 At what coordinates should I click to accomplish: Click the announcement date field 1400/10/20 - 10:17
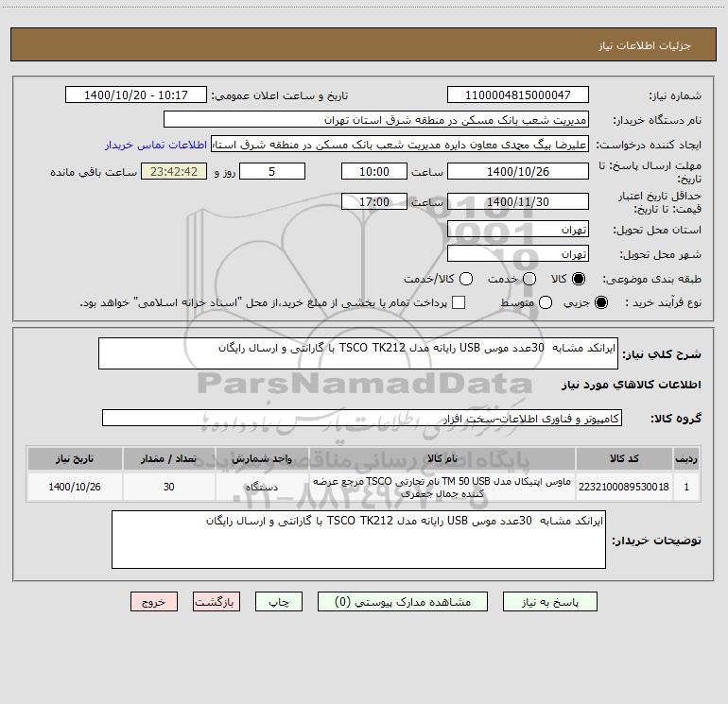coord(136,94)
